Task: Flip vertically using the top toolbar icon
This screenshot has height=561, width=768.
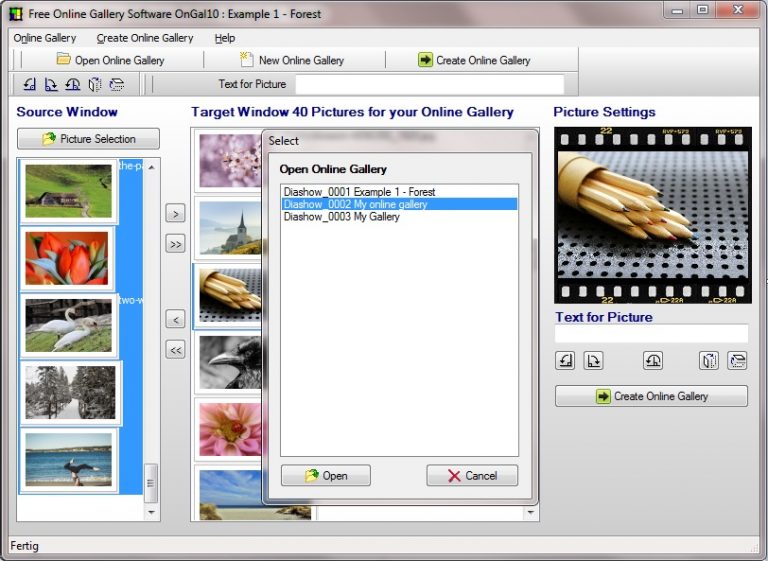Action: click(117, 84)
